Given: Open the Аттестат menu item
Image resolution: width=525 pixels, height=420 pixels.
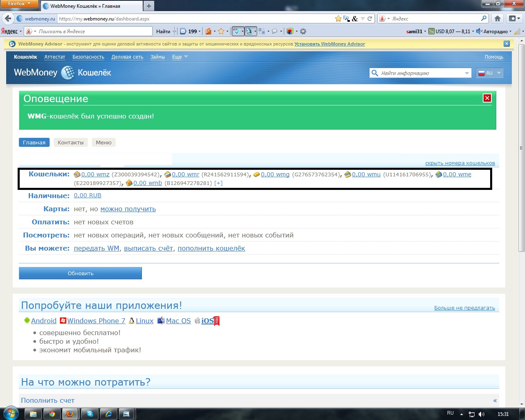Looking at the screenshot, I should point(55,57).
